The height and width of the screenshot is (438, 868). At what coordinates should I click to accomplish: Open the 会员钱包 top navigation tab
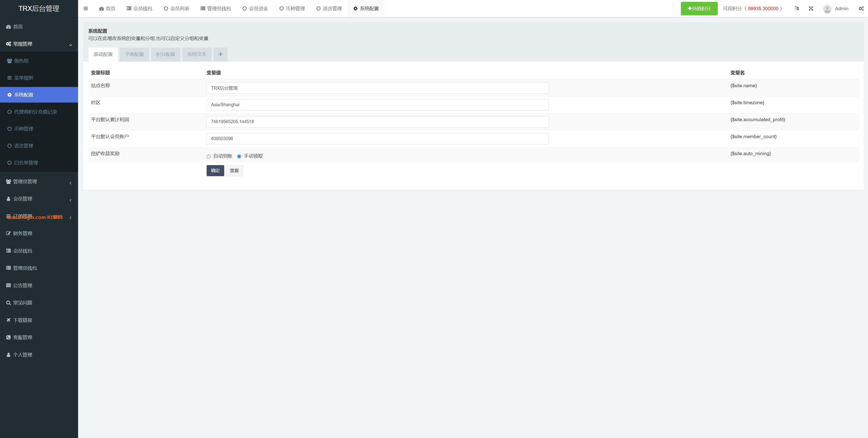coord(139,8)
